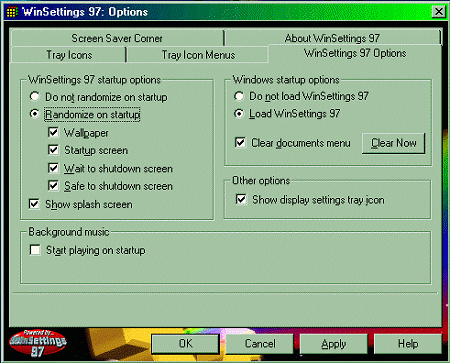Toggle Show display settings tray icon

[241, 199]
